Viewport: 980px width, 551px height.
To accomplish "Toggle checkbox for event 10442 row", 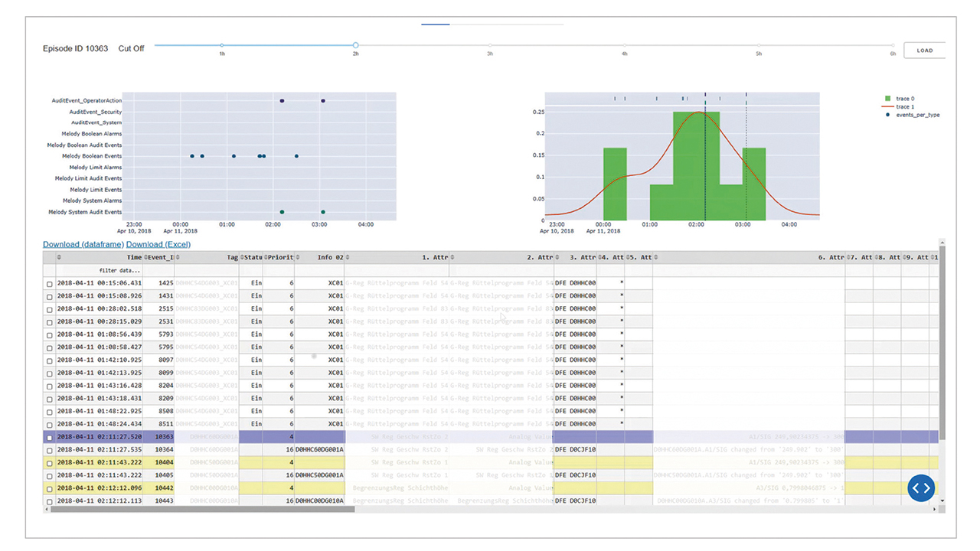I will coord(50,489).
